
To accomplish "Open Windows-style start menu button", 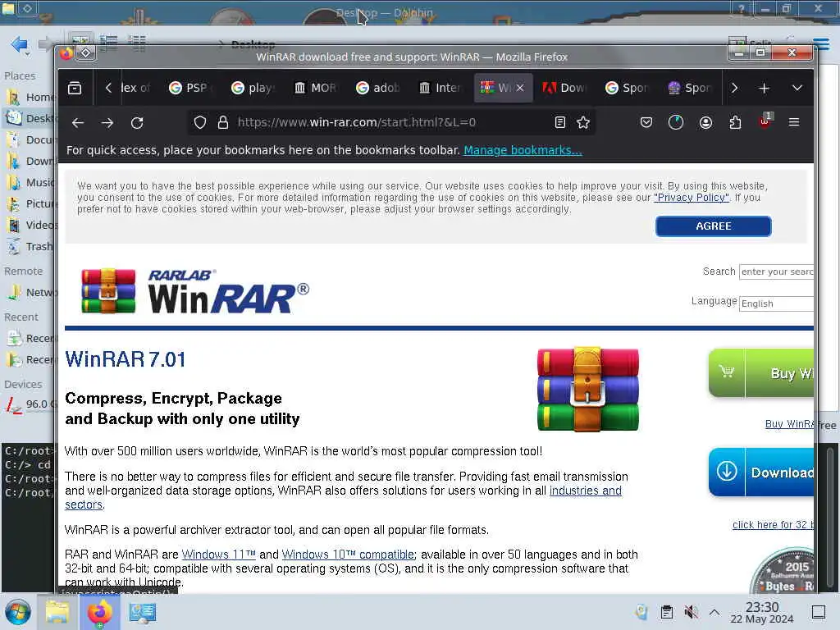I will pyautogui.click(x=18, y=612).
